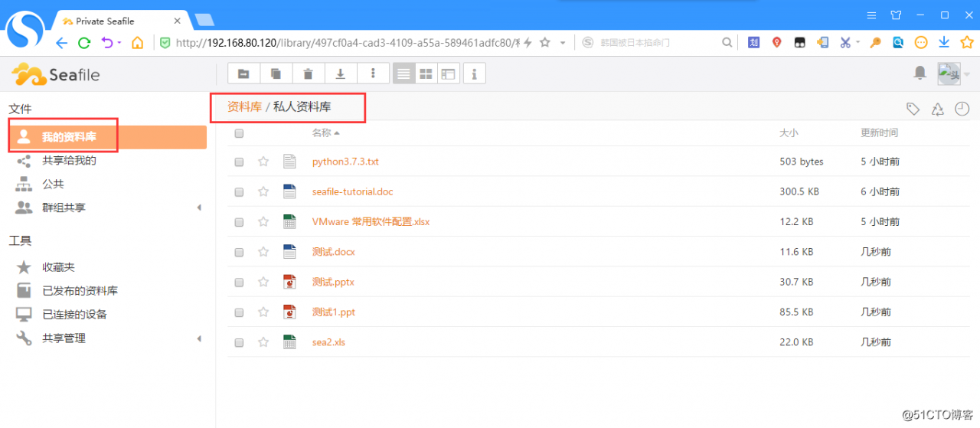The image size is (980, 428).
Task: Click the browser undo-close arrow icon
Action: [107, 43]
